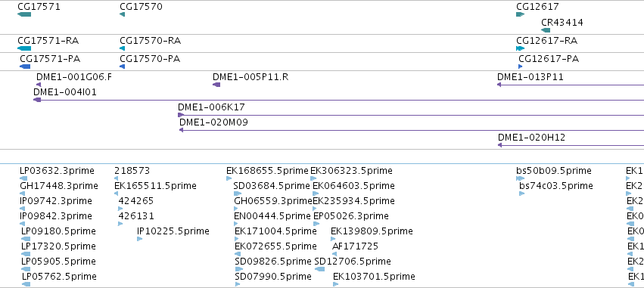Click the CG12617-PA protein arrow
Screen dimensions: 644x288
coord(521,67)
